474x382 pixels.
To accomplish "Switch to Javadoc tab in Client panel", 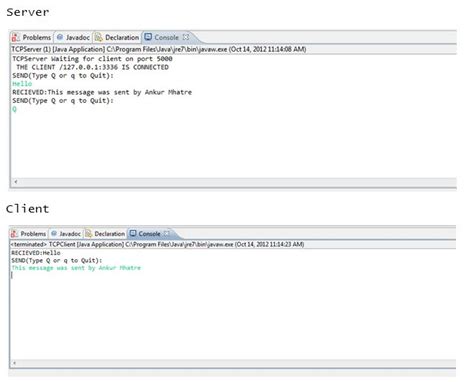I will [x=66, y=234].
